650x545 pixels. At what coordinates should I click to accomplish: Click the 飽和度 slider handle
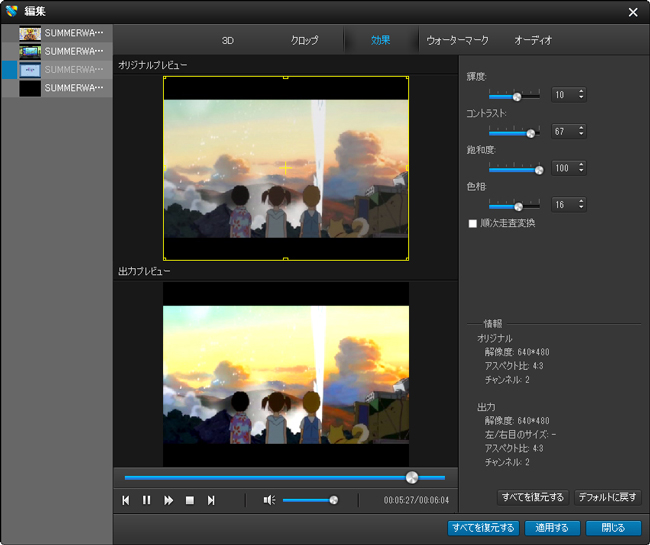click(x=539, y=169)
